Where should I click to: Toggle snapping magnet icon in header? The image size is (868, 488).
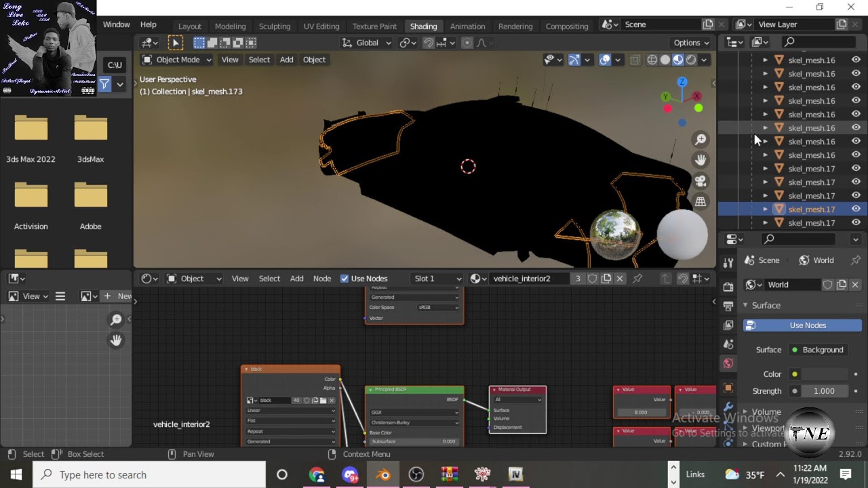pos(428,43)
